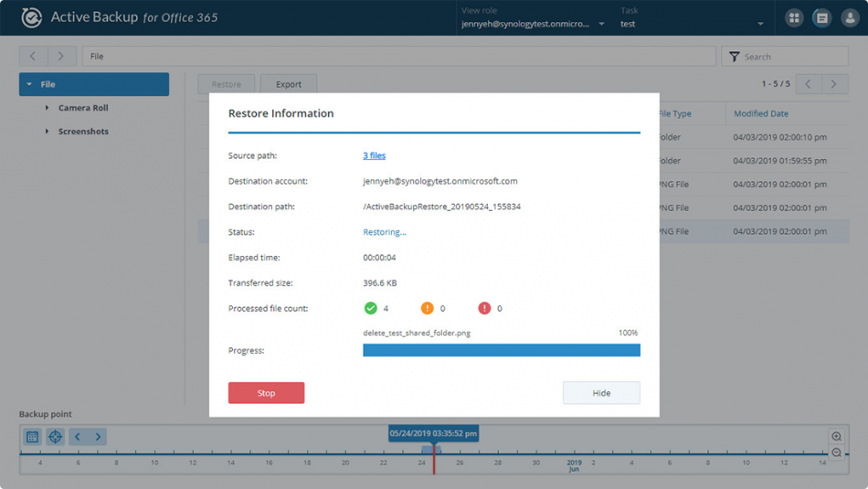
Task: Sort by Modified Date column header
Action: pos(760,113)
